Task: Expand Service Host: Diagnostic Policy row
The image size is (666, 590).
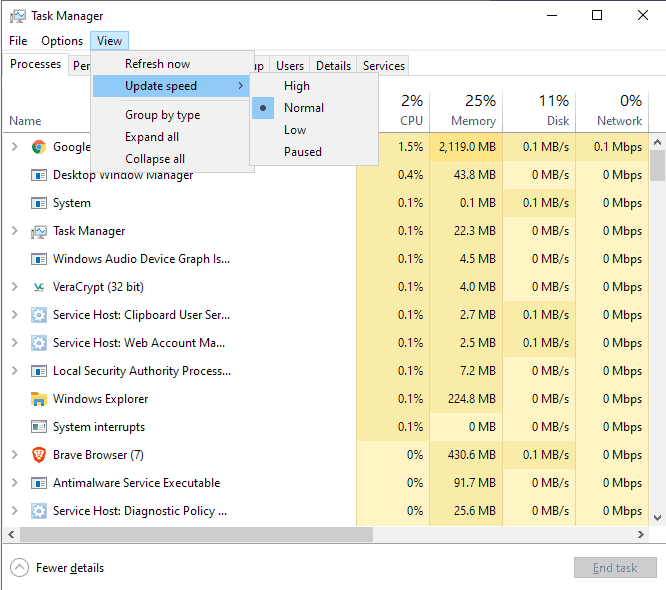Action: coord(14,511)
